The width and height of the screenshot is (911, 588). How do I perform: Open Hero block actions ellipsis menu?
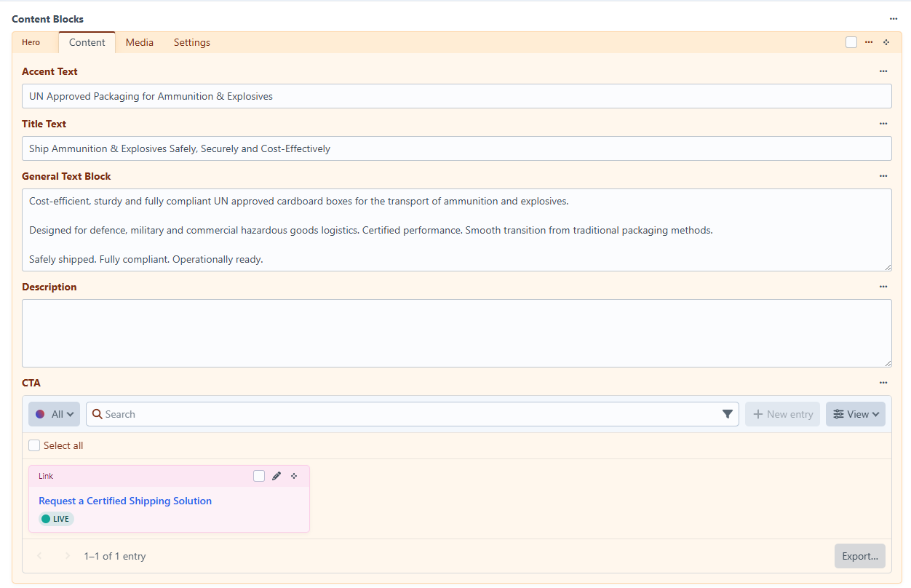[869, 42]
